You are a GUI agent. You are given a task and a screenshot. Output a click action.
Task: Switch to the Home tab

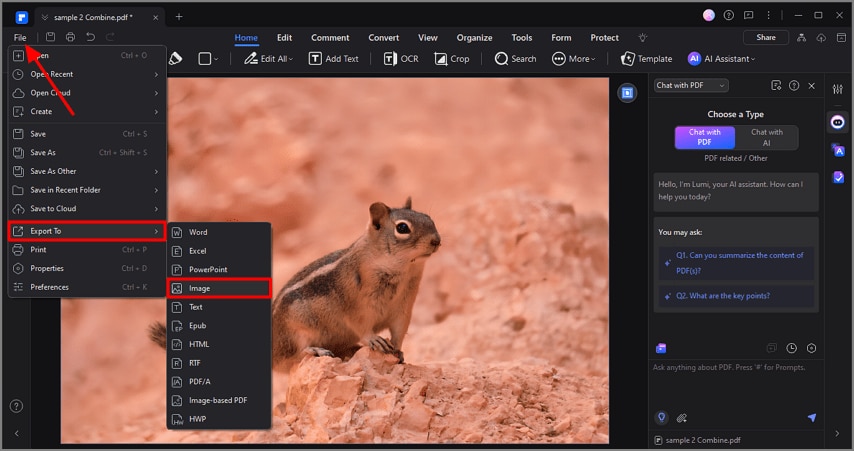(246, 38)
